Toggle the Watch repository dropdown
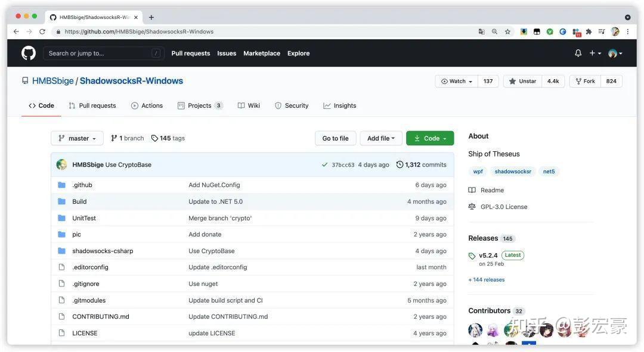644x352 pixels. pos(457,81)
